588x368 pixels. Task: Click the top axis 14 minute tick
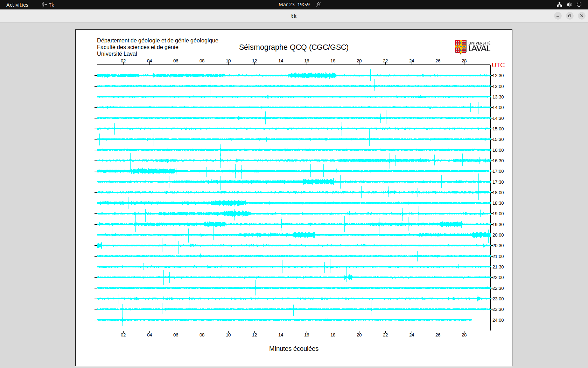(x=281, y=61)
